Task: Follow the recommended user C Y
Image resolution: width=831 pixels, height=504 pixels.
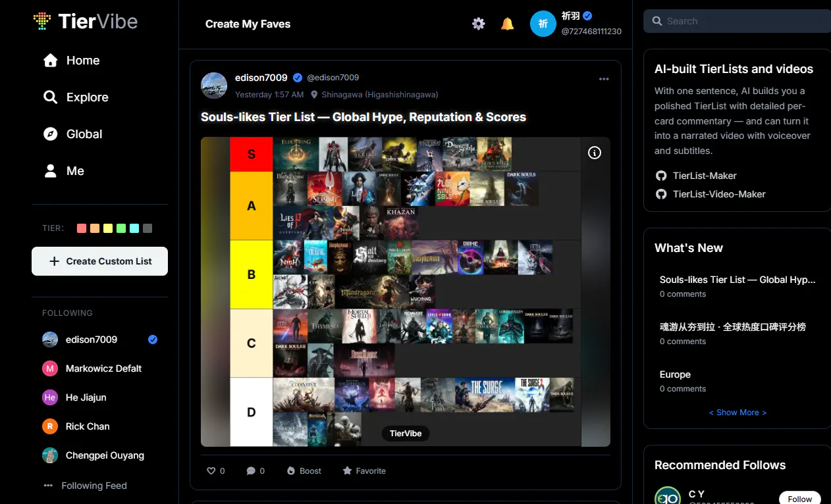Action: click(x=800, y=498)
